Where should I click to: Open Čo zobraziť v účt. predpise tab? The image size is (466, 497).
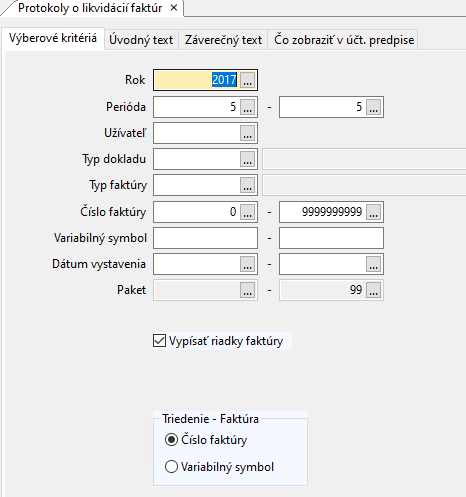(344, 40)
